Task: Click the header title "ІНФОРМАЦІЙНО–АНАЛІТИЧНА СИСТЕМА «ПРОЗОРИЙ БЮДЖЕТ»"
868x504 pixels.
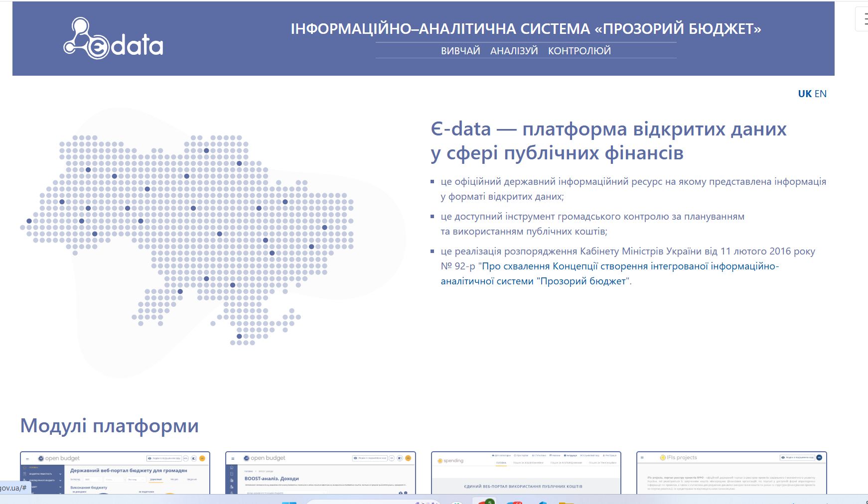Action: [x=526, y=29]
